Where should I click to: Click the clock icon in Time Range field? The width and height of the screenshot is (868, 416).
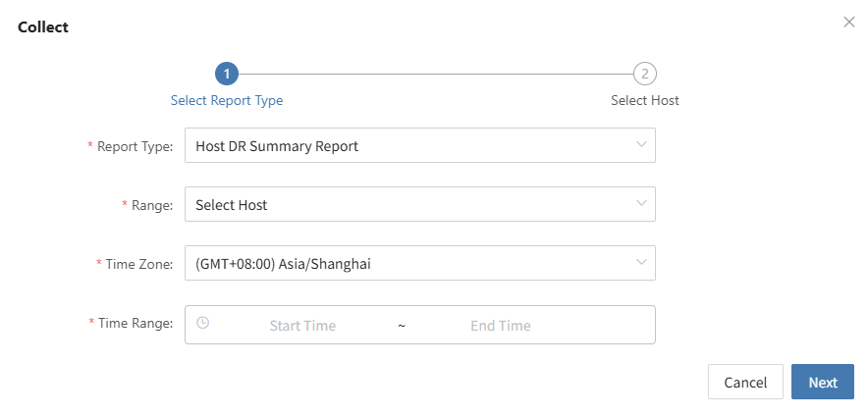tap(203, 323)
